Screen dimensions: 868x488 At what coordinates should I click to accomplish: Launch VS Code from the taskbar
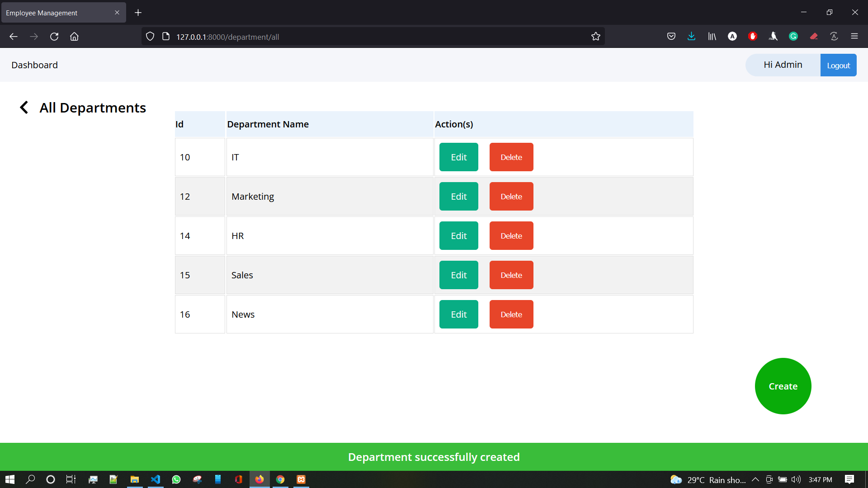155,479
